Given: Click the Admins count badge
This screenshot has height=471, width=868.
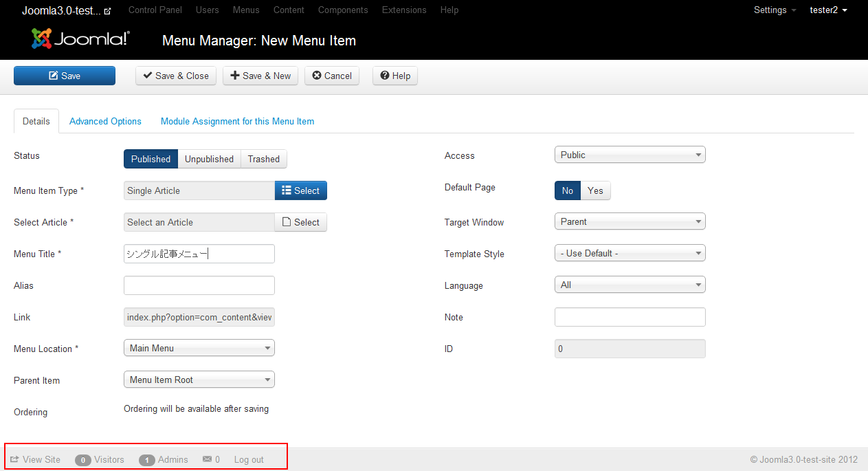Looking at the screenshot, I should (x=147, y=460).
